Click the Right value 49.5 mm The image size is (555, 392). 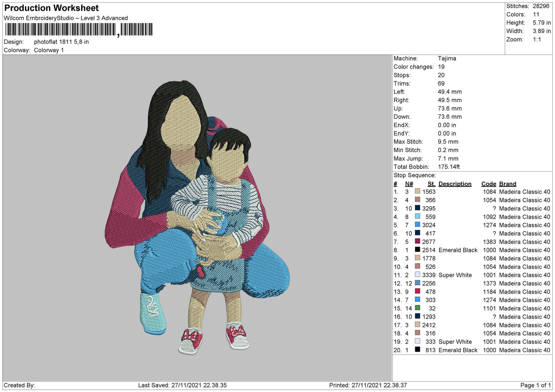coord(450,100)
